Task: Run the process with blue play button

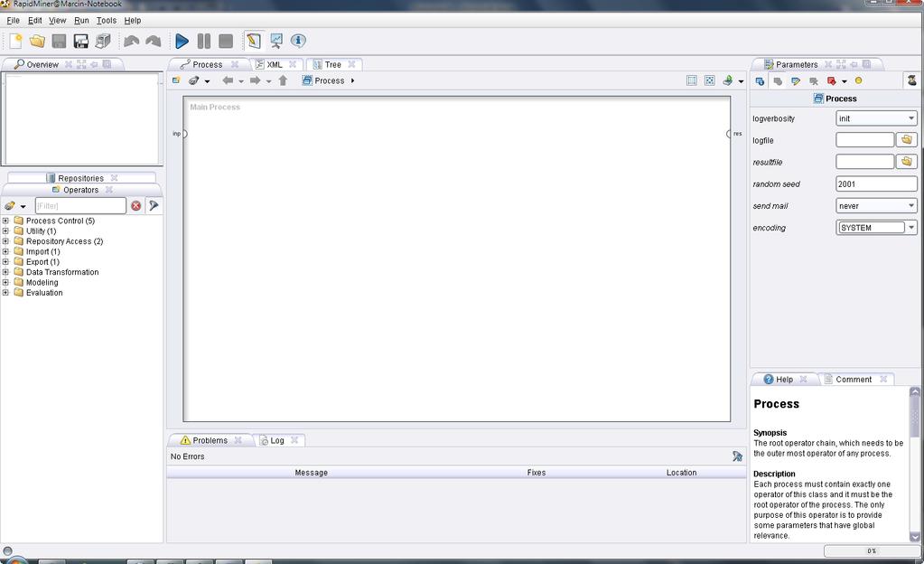Action: [182, 41]
